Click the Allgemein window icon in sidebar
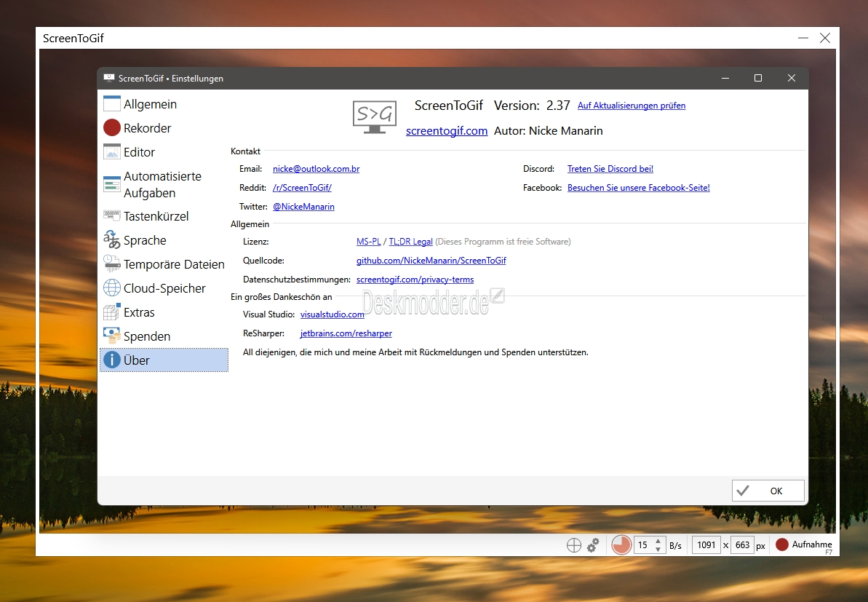This screenshot has height=602, width=868. tap(112, 103)
